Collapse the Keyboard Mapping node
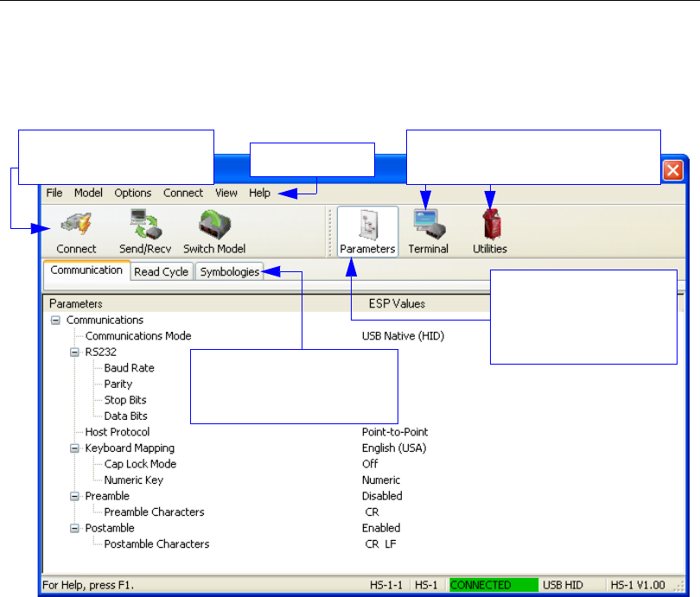The width and height of the screenshot is (700, 597). 74,448
